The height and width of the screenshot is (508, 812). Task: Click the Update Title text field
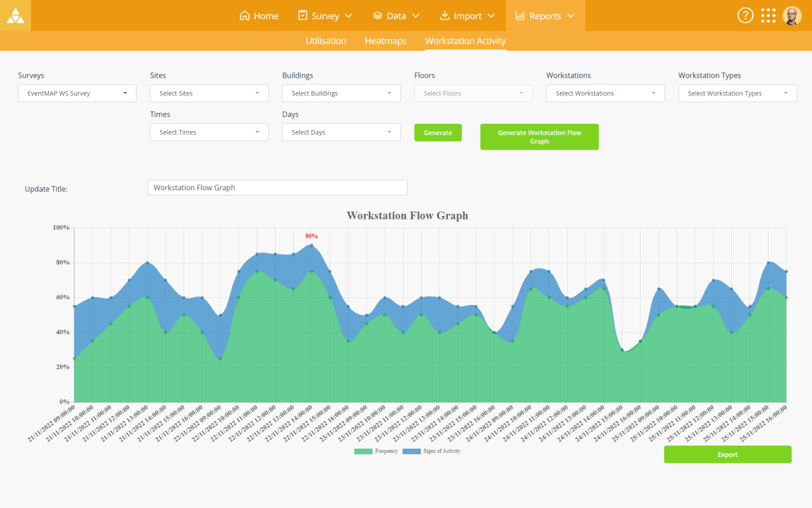click(x=277, y=187)
